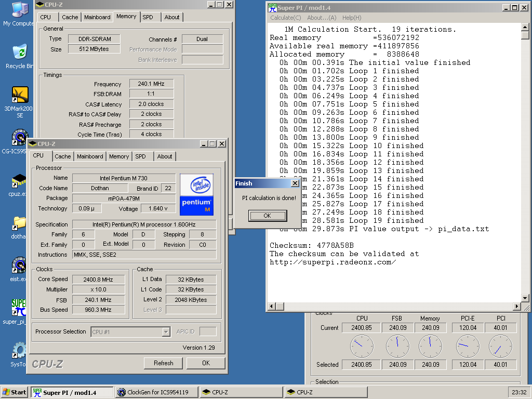This screenshot has width=532, height=399.
Task: Click the Super PI title bar icon
Action: tap(272, 7)
